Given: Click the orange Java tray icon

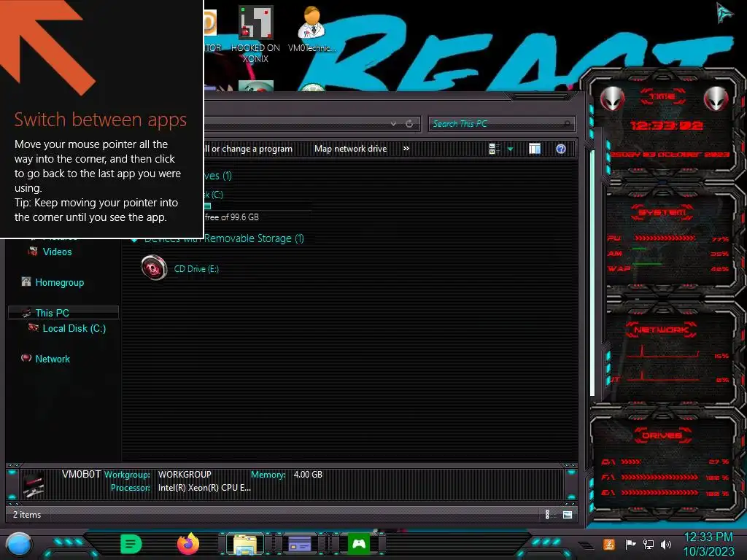Looking at the screenshot, I should (609, 544).
